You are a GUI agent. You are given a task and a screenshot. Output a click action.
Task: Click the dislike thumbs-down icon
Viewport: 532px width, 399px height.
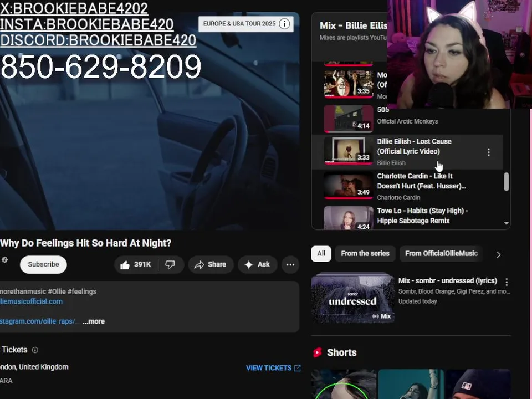pos(170,265)
